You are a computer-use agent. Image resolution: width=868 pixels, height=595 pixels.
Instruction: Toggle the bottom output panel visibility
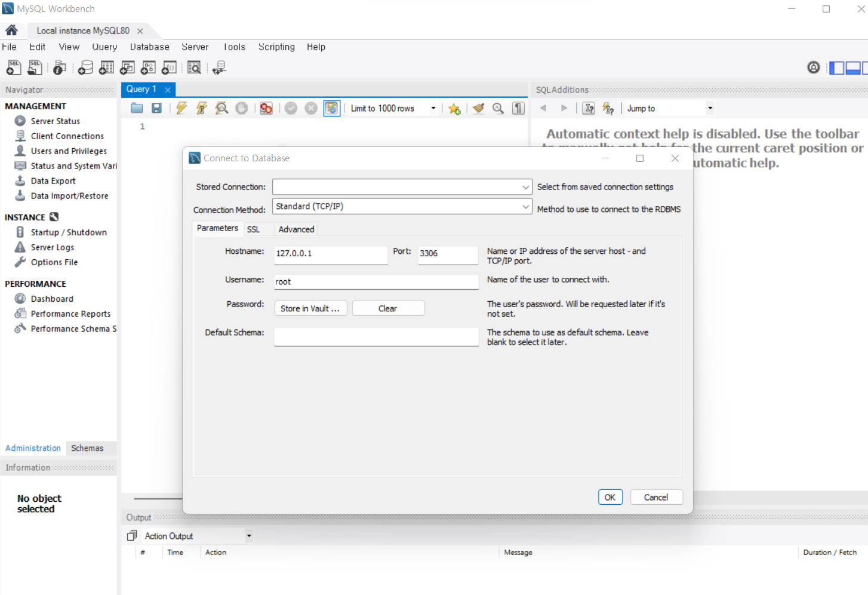[853, 68]
